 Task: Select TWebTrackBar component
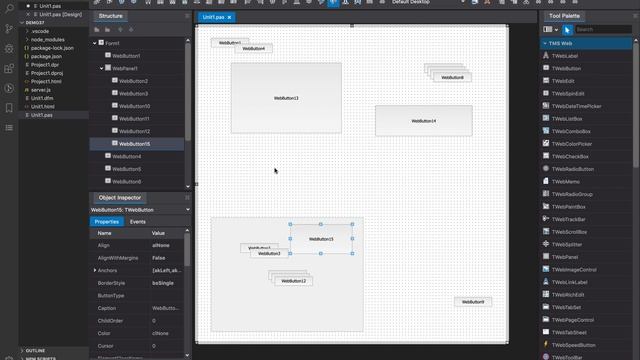(x=569, y=219)
